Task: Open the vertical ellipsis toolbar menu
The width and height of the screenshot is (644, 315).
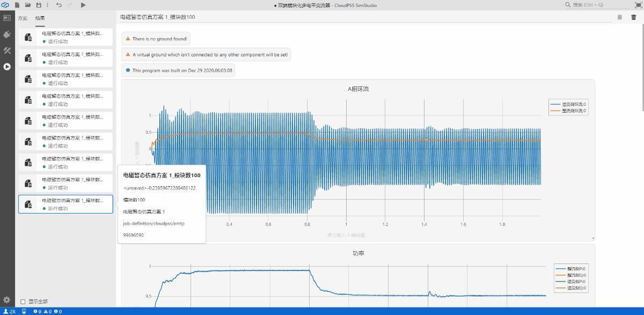Action: pyautogui.click(x=47, y=5)
